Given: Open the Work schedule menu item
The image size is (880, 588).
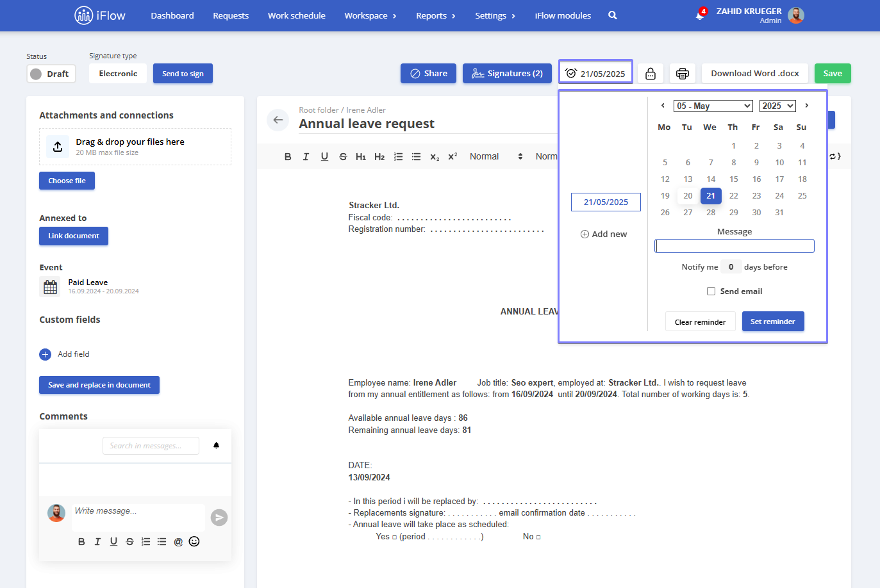Looking at the screenshot, I should coord(297,15).
